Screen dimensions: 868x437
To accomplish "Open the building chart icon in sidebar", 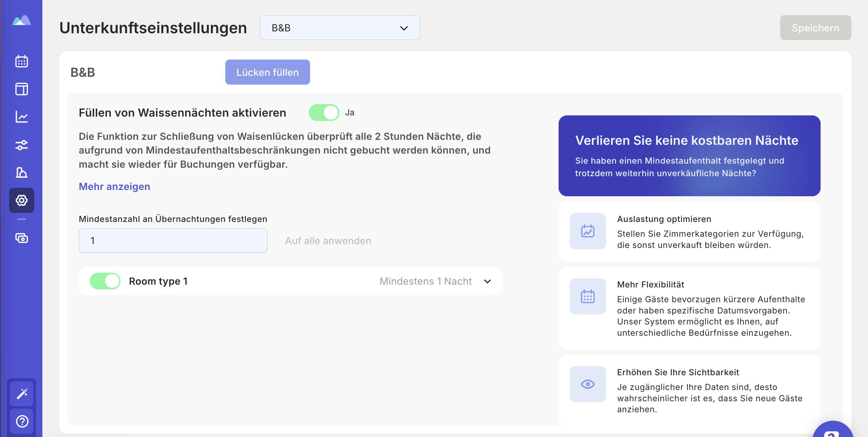I will click(x=22, y=172).
